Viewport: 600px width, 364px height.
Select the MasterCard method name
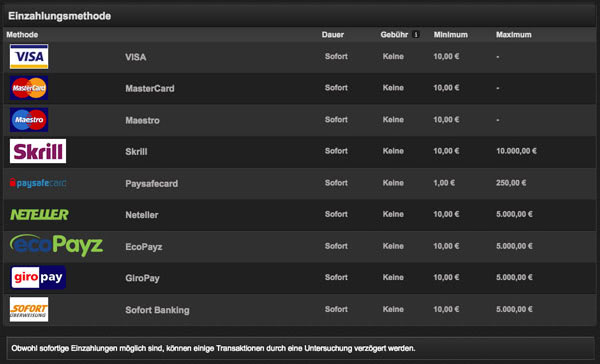(x=150, y=88)
